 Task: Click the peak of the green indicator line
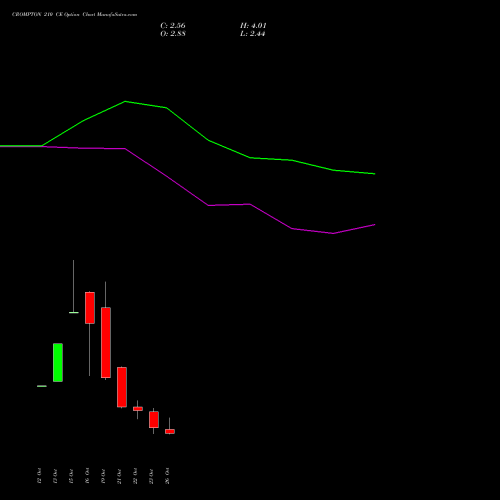point(125,101)
